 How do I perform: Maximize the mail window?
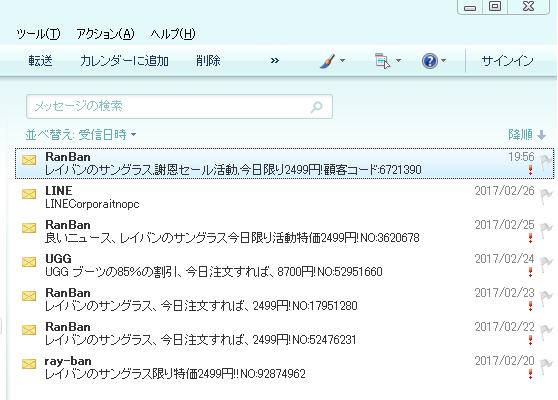click(x=495, y=7)
